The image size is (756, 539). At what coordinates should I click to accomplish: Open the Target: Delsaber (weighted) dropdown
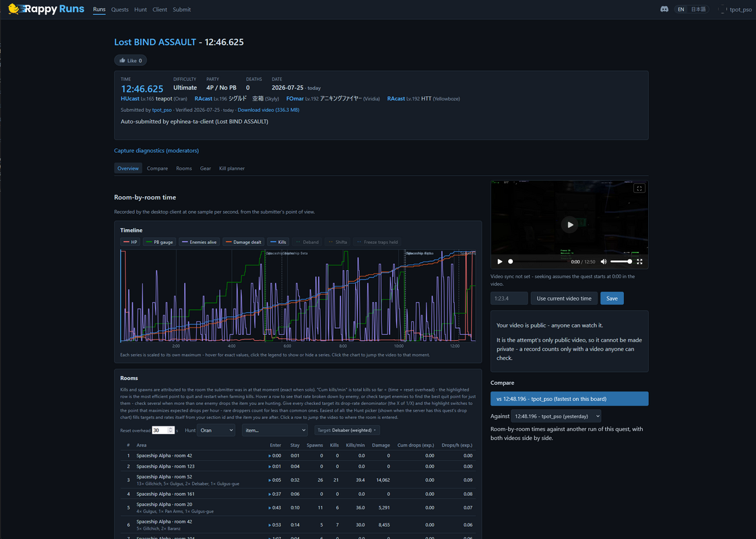click(346, 430)
